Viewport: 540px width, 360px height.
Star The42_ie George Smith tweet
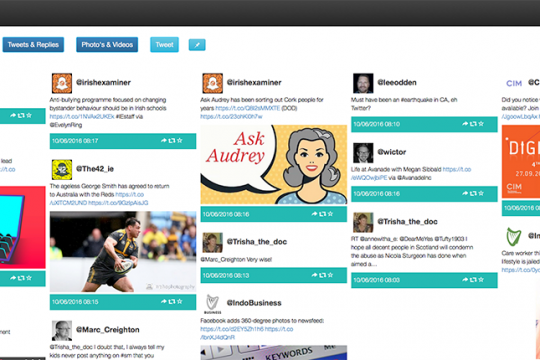point(179,301)
